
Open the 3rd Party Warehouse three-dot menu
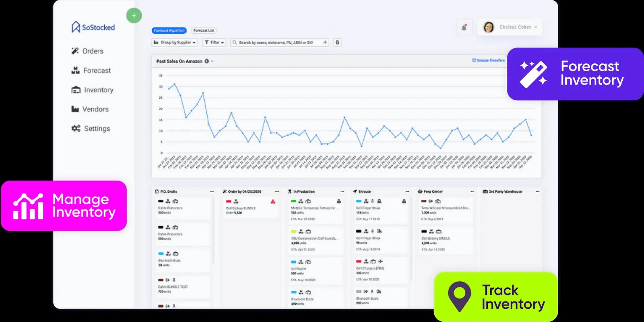tap(538, 191)
